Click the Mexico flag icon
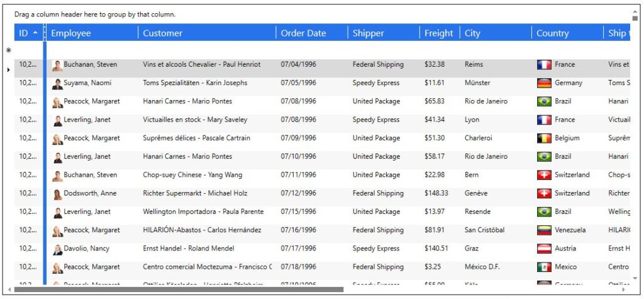644x299 pixels. tap(544, 268)
